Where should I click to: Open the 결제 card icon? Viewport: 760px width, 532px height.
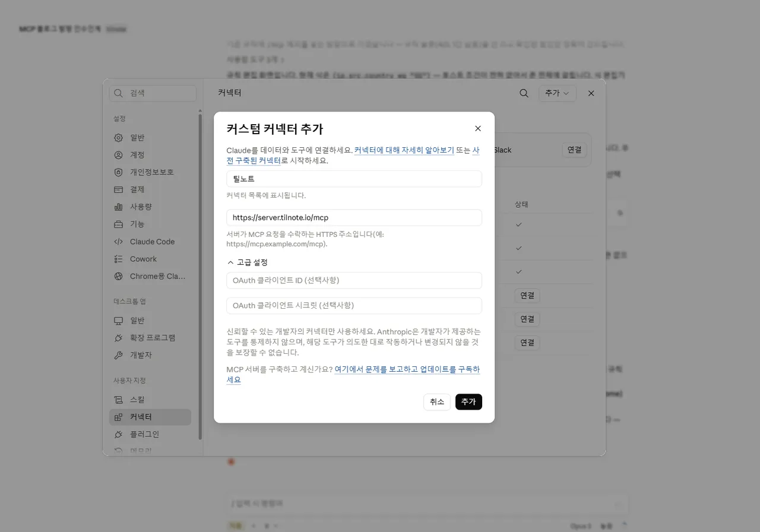118,189
